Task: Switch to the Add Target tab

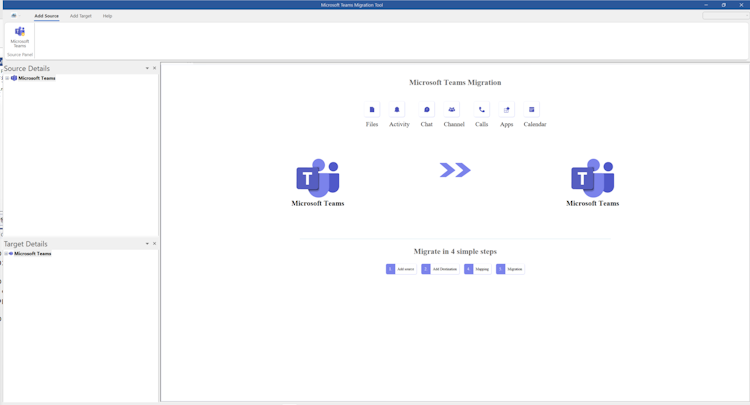Action: coord(80,16)
